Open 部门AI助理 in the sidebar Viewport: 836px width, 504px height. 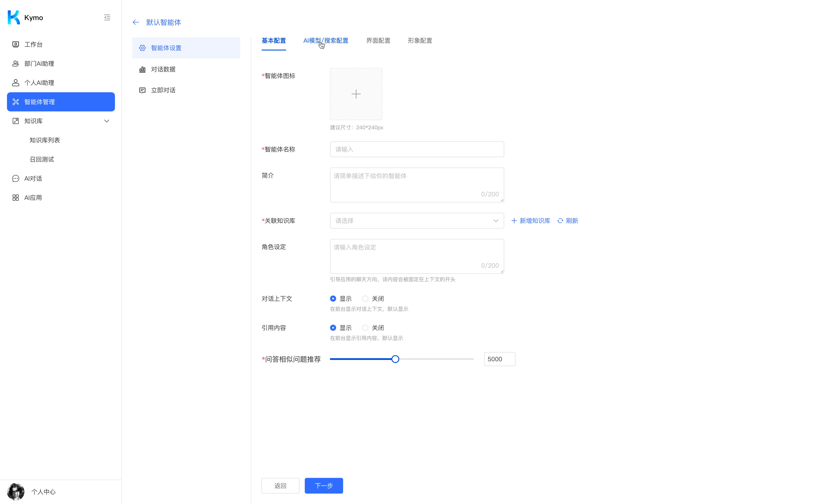click(x=61, y=63)
